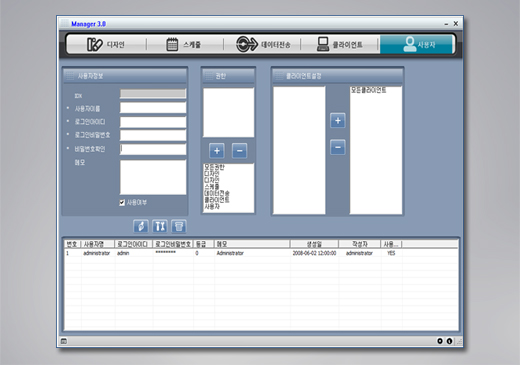Click the trash delete icon button
The width and height of the screenshot is (520, 365).
(179, 226)
